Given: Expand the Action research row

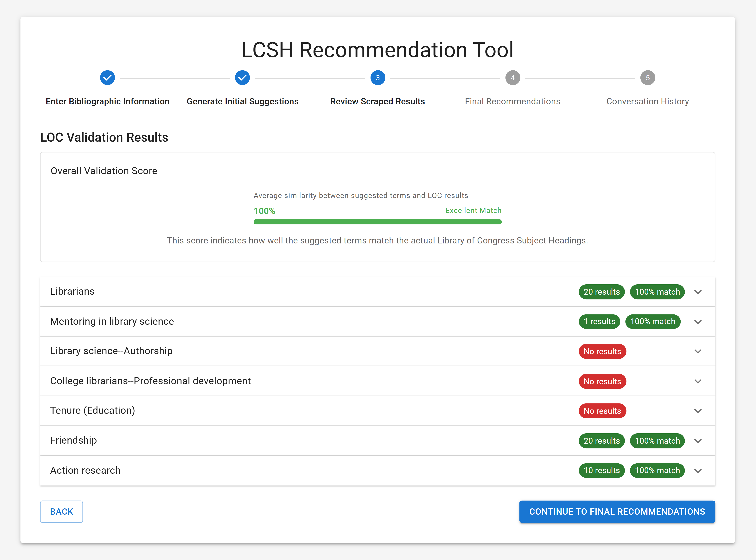Looking at the screenshot, I should click(698, 471).
